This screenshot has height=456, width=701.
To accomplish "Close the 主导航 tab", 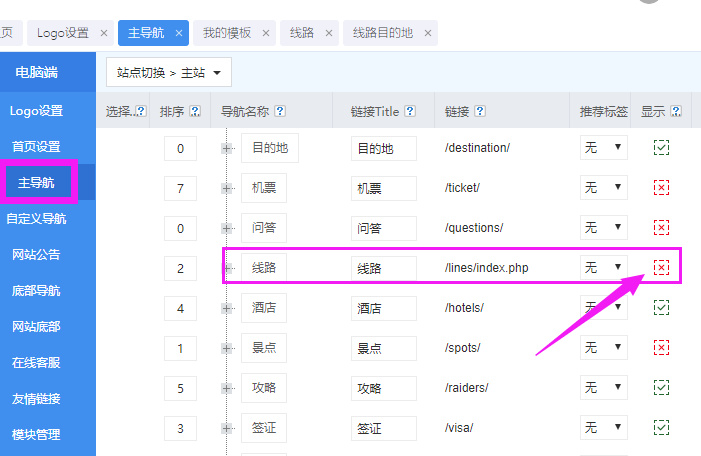I will coord(179,33).
